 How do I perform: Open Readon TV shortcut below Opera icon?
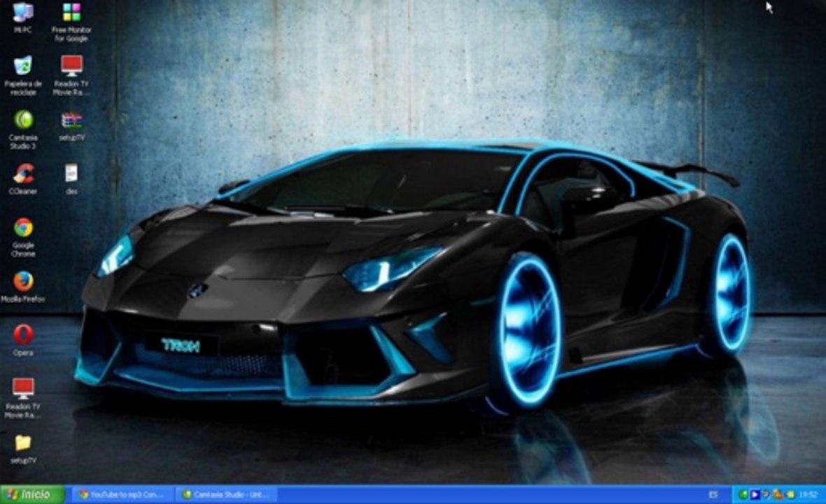pyautogui.click(x=22, y=398)
